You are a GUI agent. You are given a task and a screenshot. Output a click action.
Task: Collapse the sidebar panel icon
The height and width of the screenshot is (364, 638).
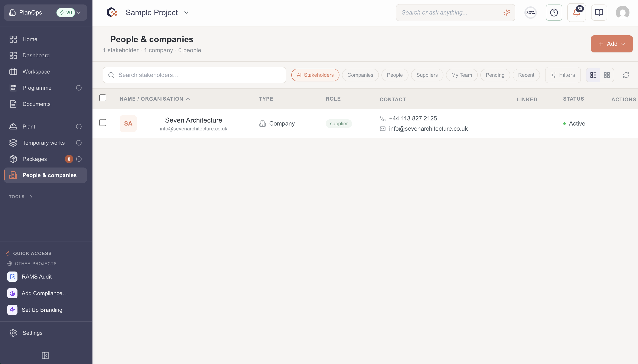45,355
